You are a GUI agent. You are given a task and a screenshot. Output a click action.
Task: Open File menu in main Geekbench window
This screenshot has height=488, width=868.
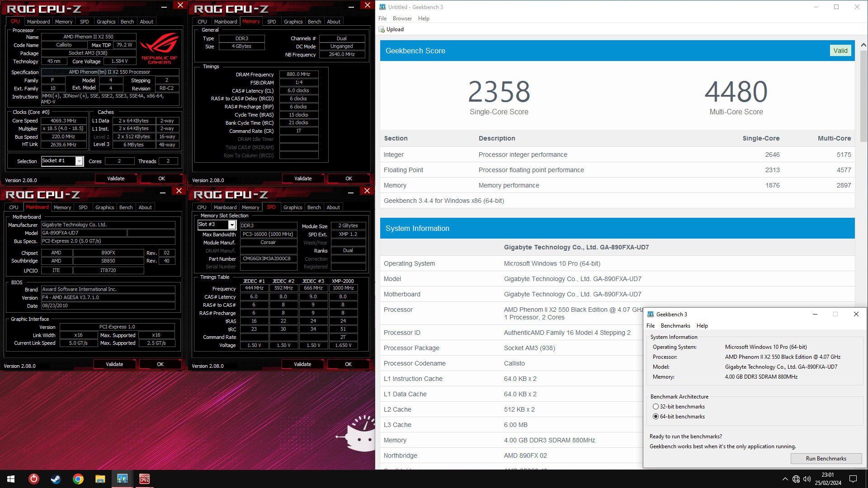[382, 19]
